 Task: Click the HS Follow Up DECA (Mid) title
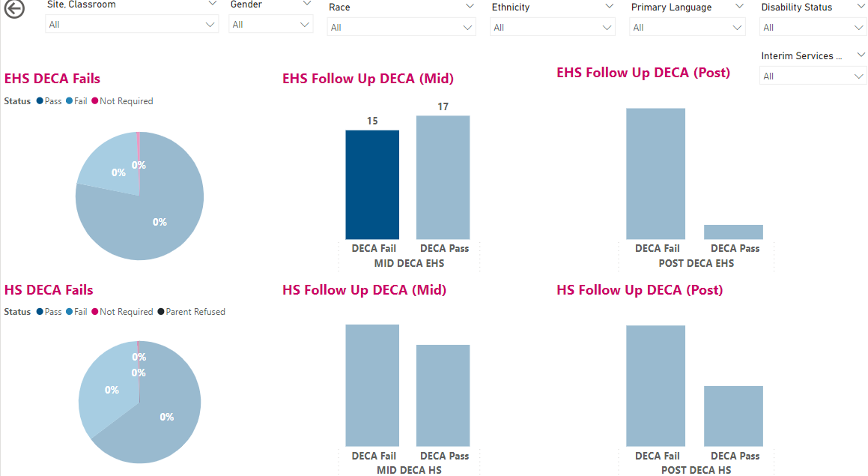[x=364, y=290]
